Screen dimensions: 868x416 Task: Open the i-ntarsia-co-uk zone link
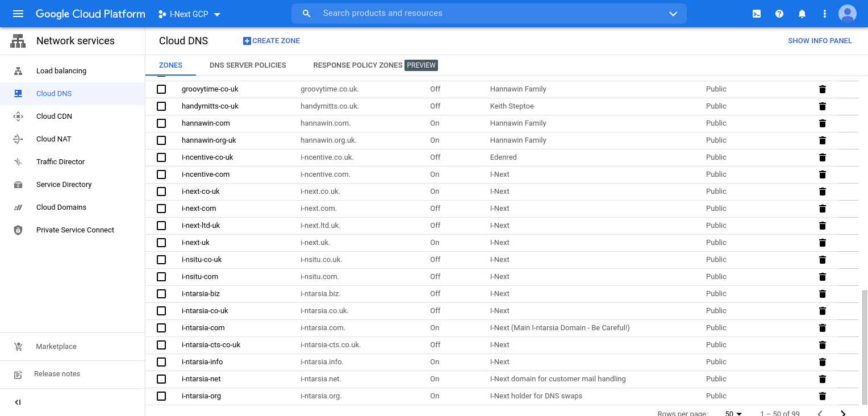[205, 311]
